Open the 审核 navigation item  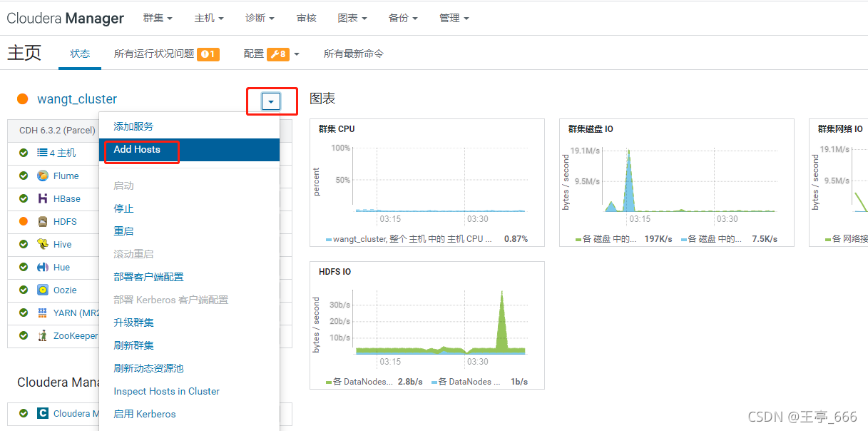(307, 18)
